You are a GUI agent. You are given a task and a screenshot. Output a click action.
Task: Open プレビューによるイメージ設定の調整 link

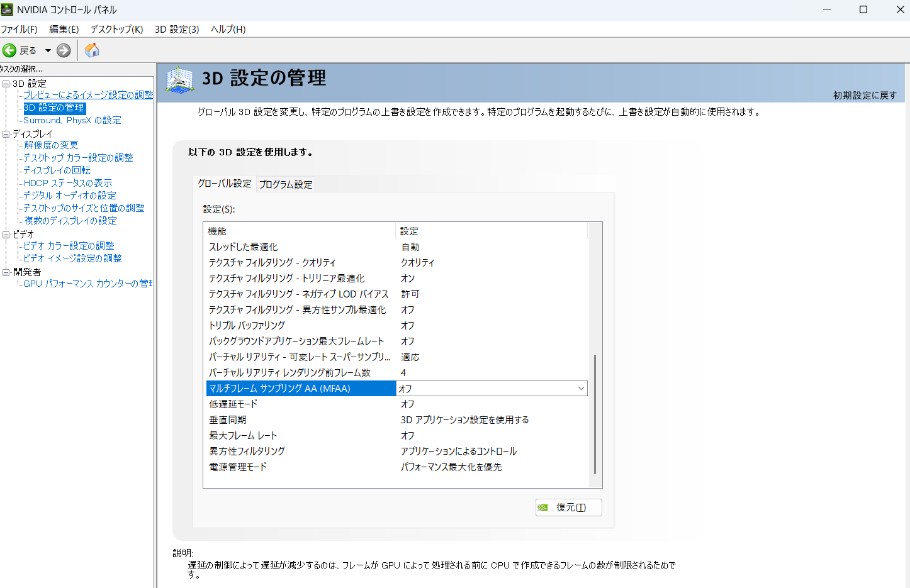click(x=88, y=95)
